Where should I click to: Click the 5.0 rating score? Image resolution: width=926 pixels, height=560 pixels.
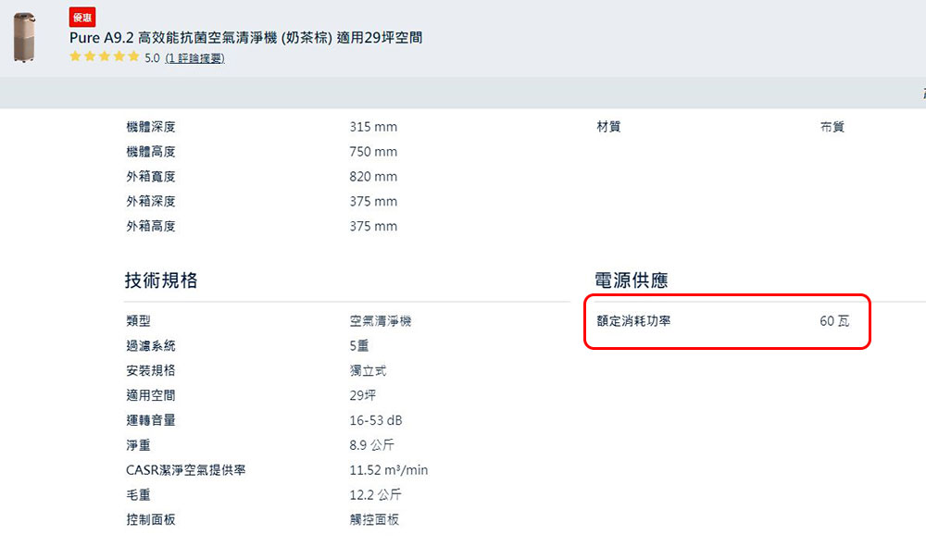point(152,57)
